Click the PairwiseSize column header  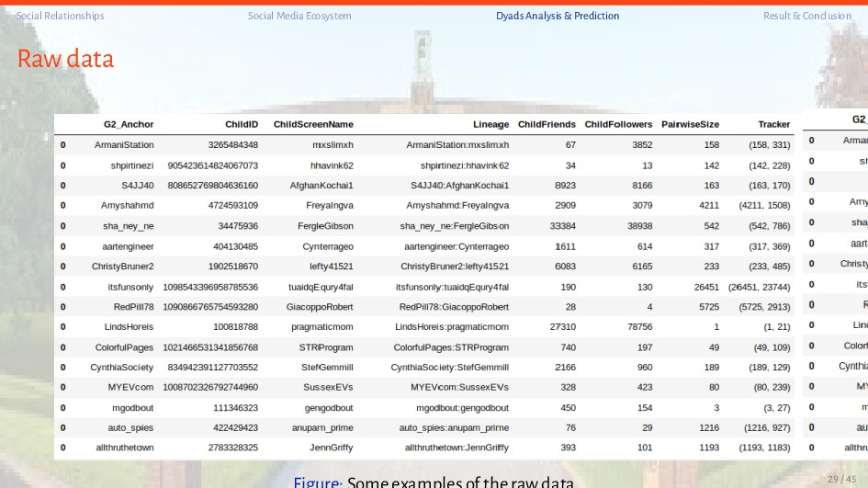pyautogui.click(x=691, y=124)
